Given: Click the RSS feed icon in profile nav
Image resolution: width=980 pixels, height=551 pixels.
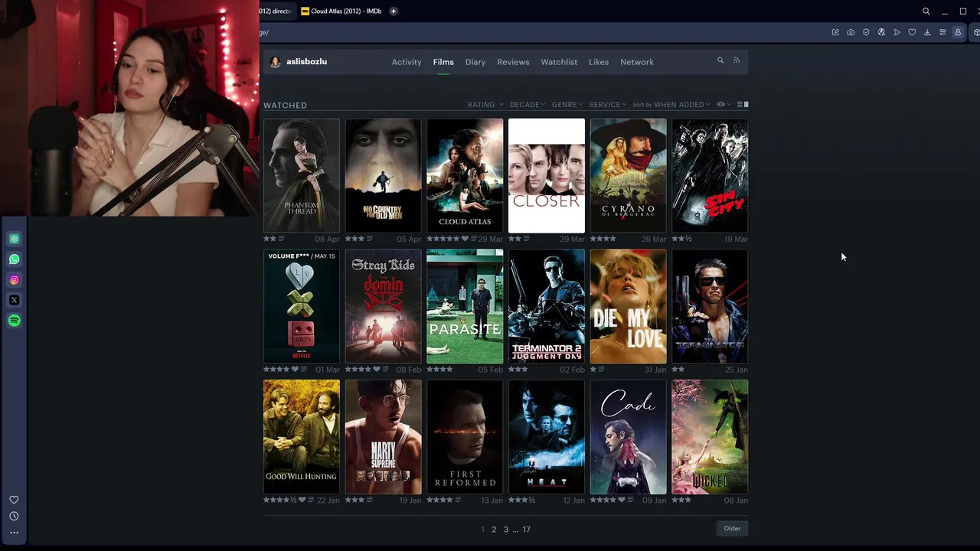Looking at the screenshot, I should 737,60.
